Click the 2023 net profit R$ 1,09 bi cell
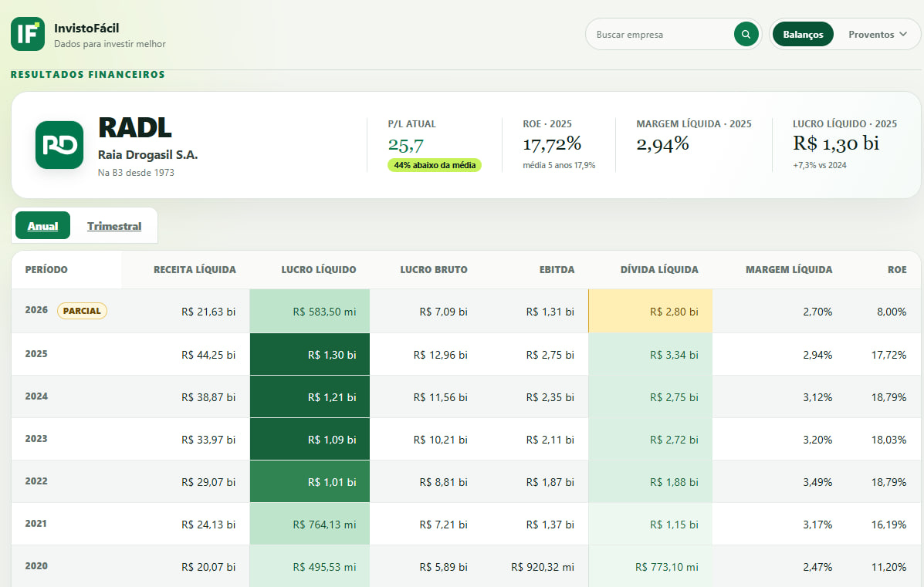This screenshot has height=587, width=924. click(310, 439)
